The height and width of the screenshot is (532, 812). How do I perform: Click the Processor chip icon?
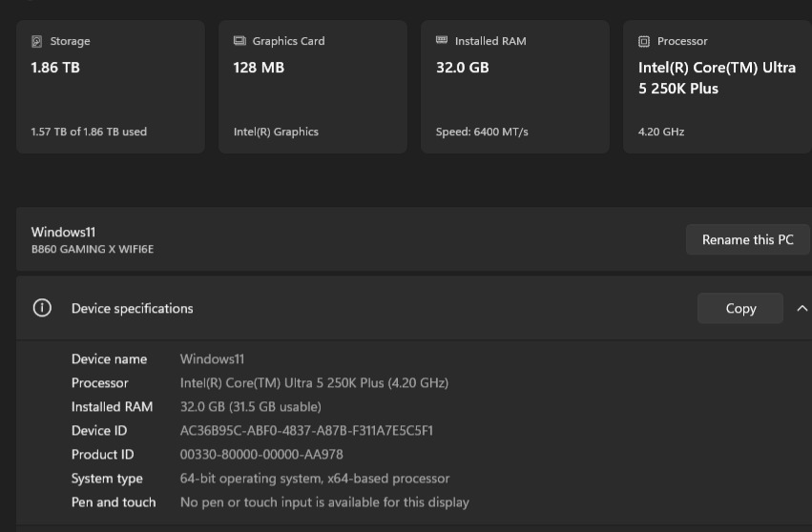click(x=644, y=41)
